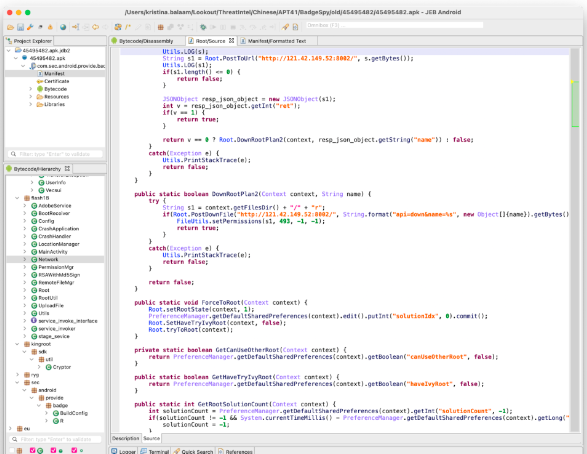
Task: Toggle the fields filter checkbox
Action: coord(74,451)
